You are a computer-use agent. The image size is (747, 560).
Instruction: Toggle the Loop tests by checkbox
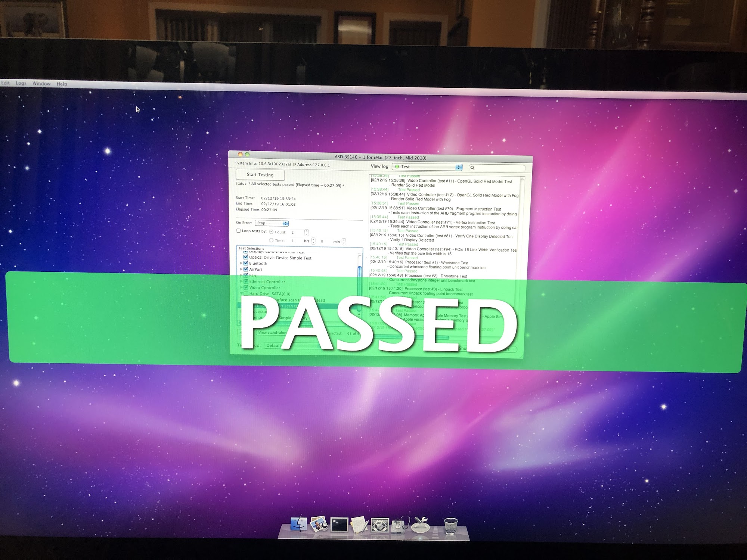238,231
